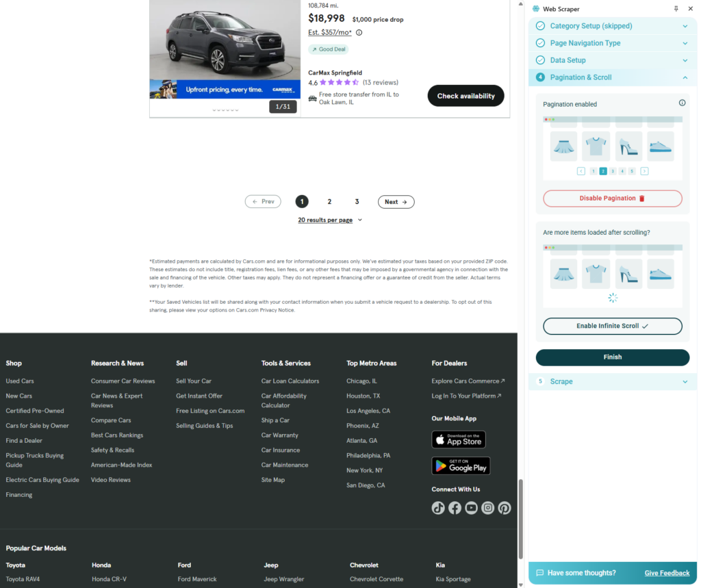This screenshot has width=701, height=588.
Task: Open the YouTube social icon
Action: [x=471, y=508]
